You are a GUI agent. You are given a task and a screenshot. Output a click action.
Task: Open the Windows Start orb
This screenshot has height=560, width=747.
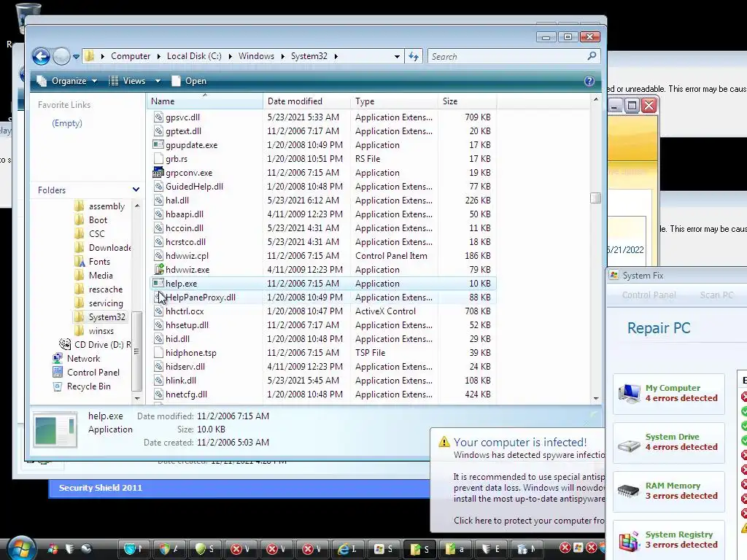[x=21, y=548]
